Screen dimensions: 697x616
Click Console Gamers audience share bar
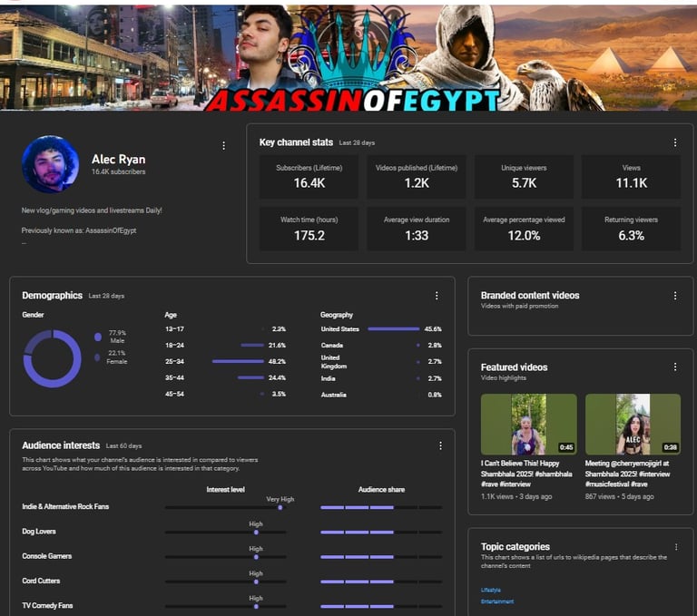(381, 557)
